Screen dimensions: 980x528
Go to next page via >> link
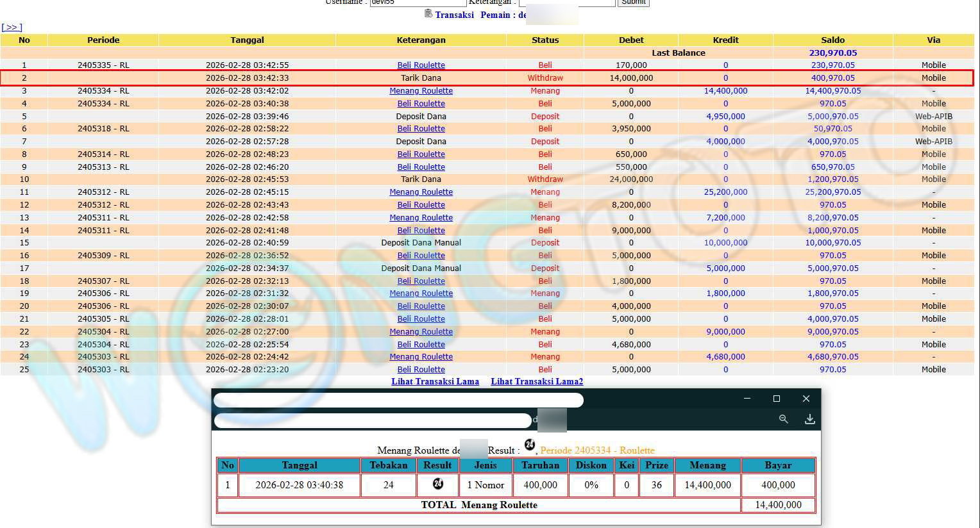point(12,27)
